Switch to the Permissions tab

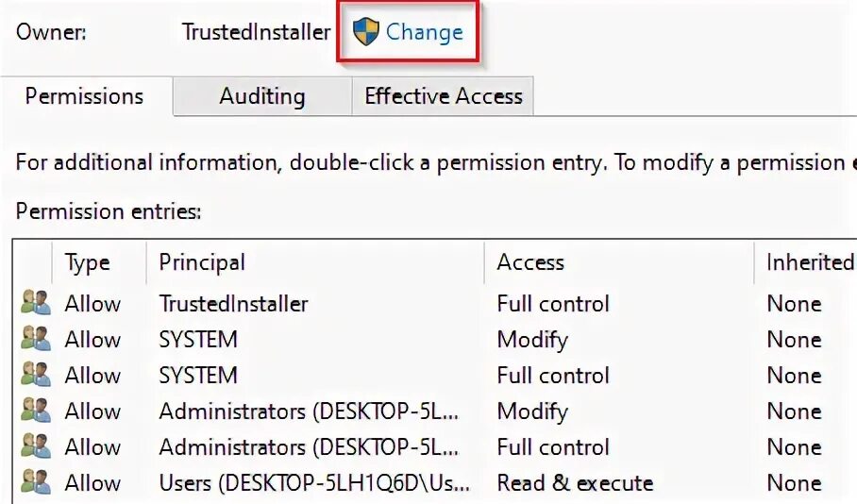tap(86, 97)
